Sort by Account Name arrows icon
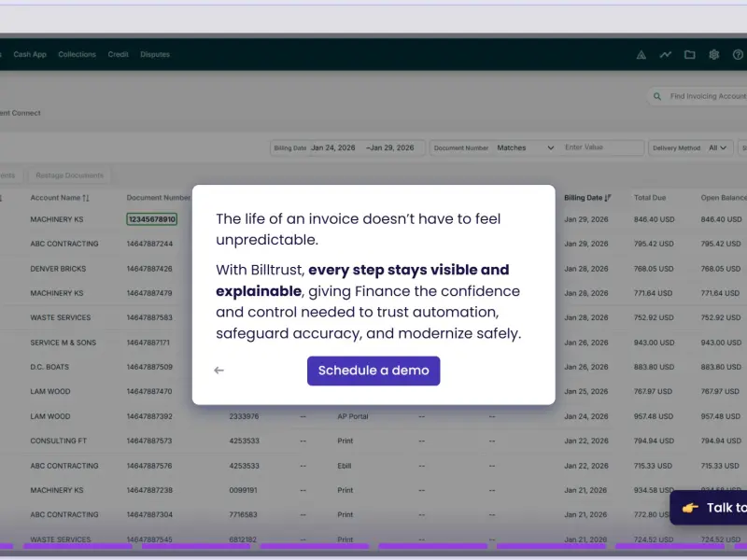The width and height of the screenshot is (747, 560). point(86,198)
